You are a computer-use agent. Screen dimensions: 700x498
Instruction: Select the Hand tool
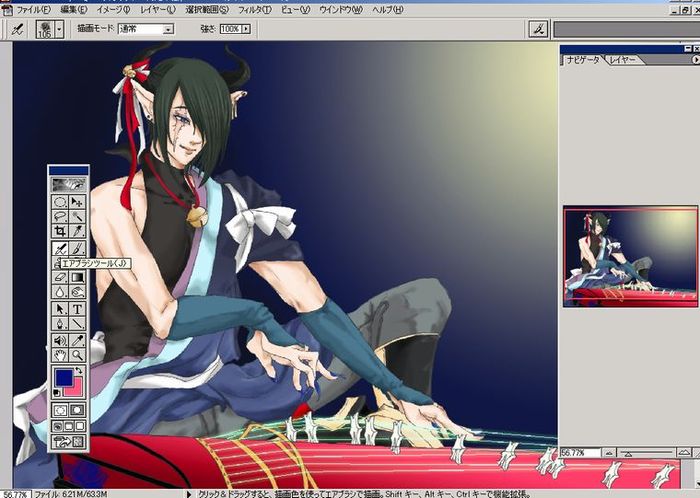click(60, 355)
